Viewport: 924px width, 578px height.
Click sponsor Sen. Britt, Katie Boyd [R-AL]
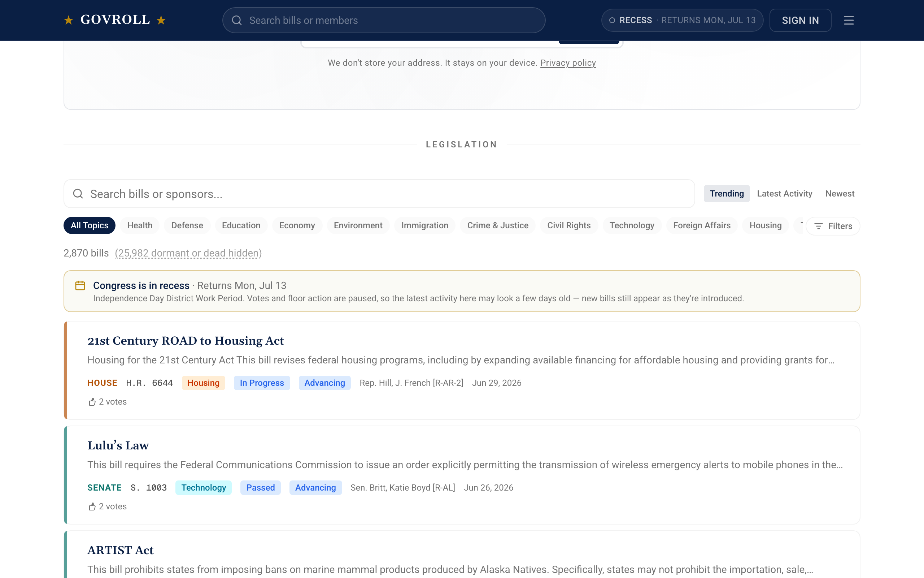click(402, 488)
